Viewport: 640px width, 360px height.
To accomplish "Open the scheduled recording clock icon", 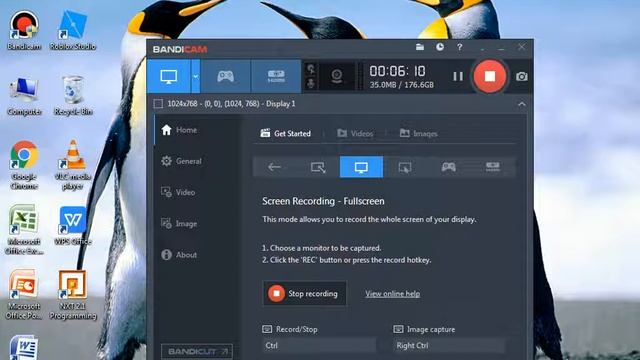I will 440,47.
